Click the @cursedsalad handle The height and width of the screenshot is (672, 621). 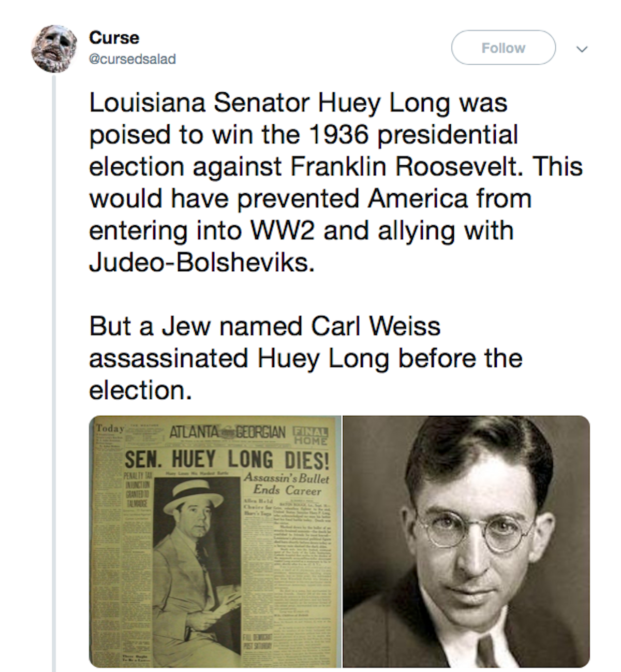(132, 59)
